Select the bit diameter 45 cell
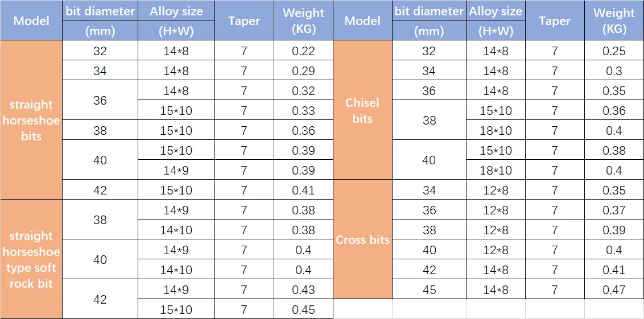644x319 pixels. [x=429, y=289]
